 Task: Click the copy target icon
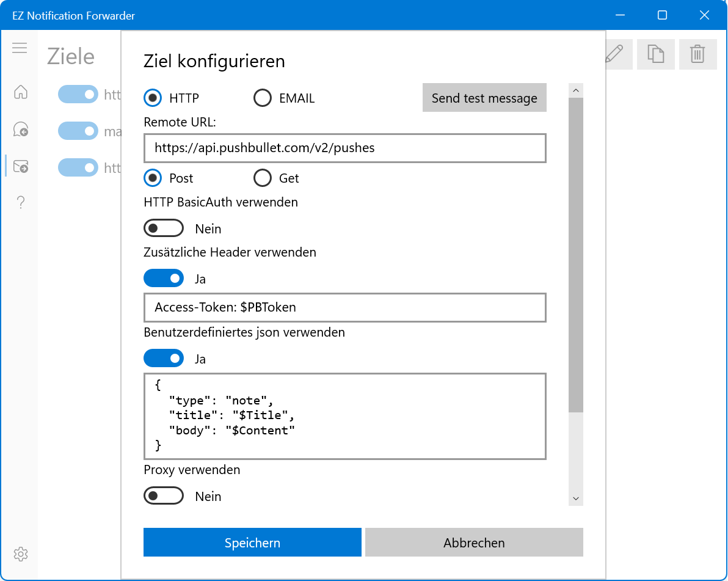pyautogui.click(x=655, y=54)
